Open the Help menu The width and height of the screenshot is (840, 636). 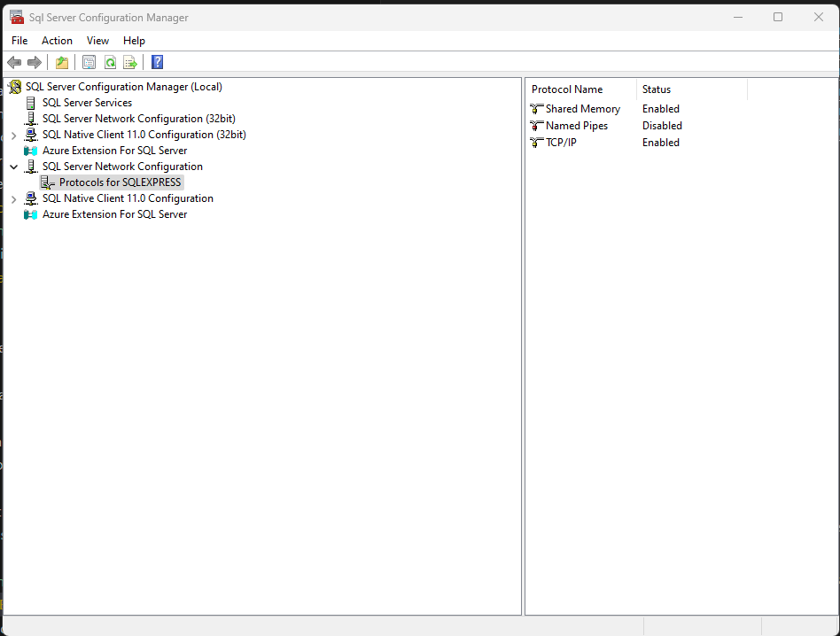click(x=134, y=41)
